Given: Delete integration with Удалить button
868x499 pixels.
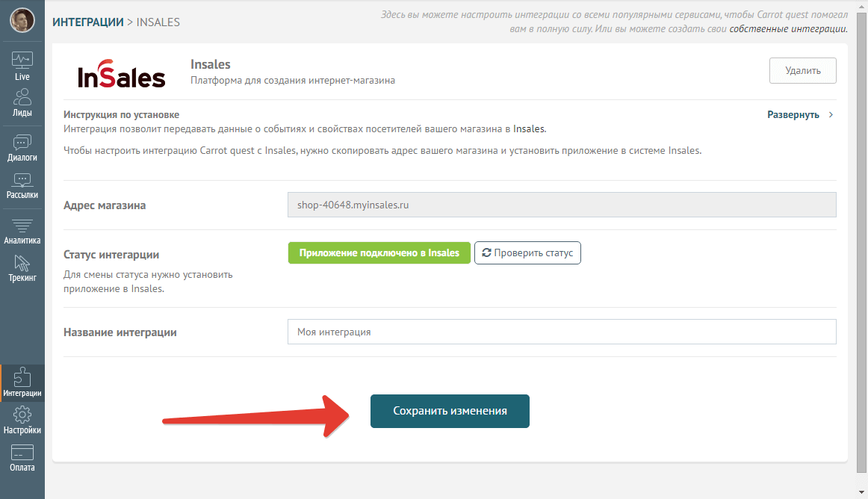Looking at the screenshot, I should pos(803,70).
